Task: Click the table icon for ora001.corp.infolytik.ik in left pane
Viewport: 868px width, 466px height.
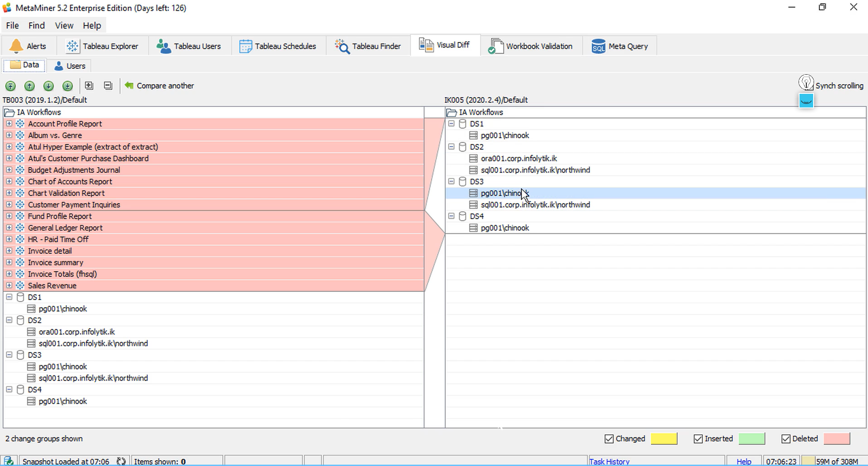Action: [x=31, y=332]
